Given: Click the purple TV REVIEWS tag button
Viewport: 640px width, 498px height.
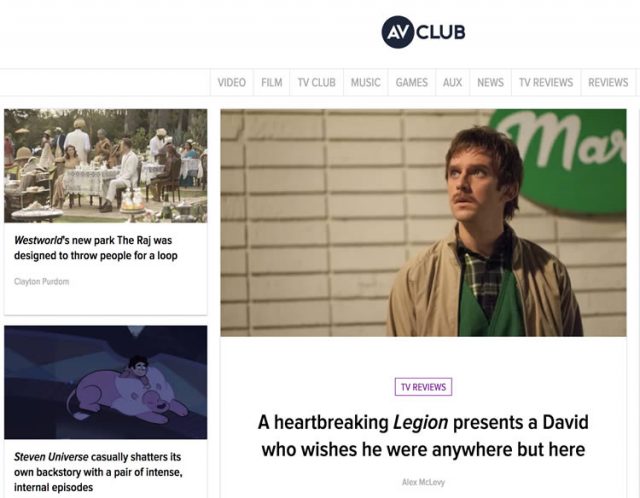Looking at the screenshot, I should (423, 387).
